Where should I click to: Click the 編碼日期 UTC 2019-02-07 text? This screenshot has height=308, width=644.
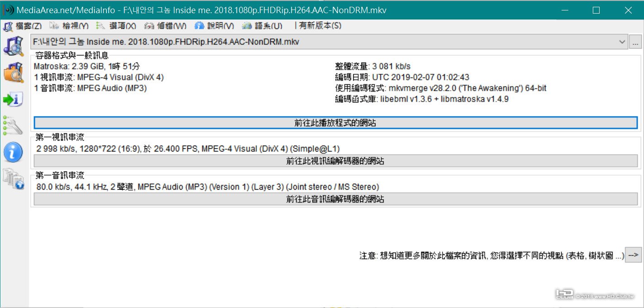point(402,78)
